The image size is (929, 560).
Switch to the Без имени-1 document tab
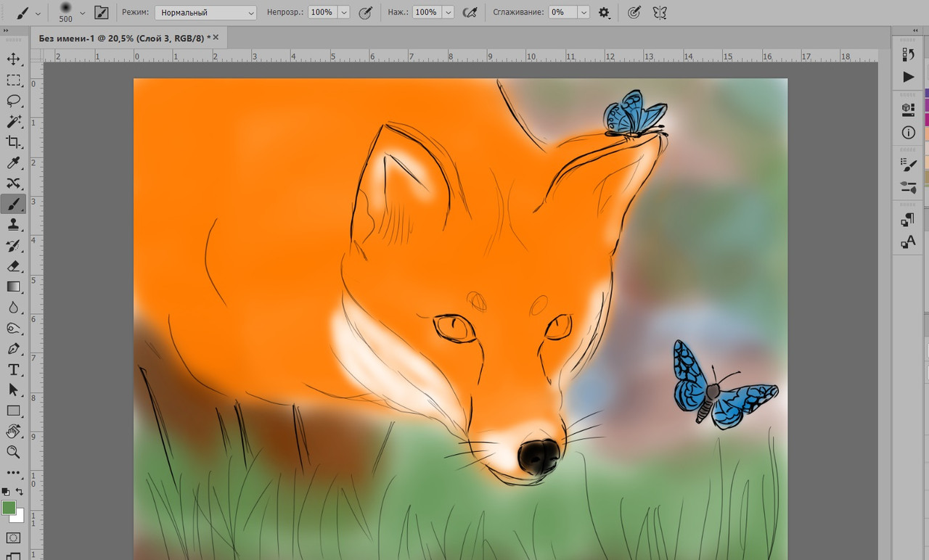click(121, 37)
